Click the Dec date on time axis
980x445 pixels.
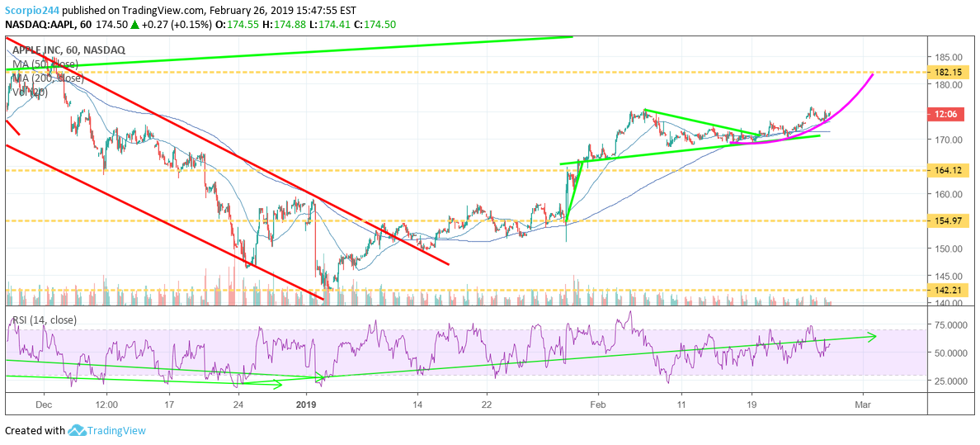tap(43, 405)
